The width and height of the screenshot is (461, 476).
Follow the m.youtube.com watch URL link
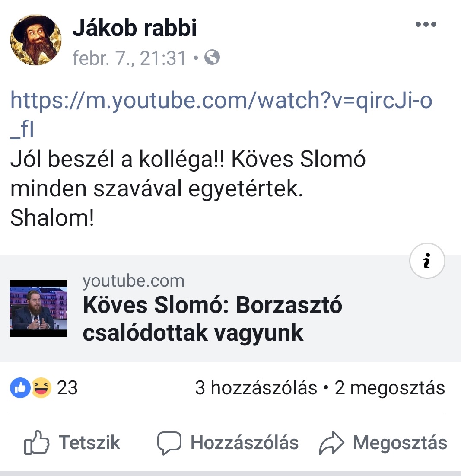[221, 115]
